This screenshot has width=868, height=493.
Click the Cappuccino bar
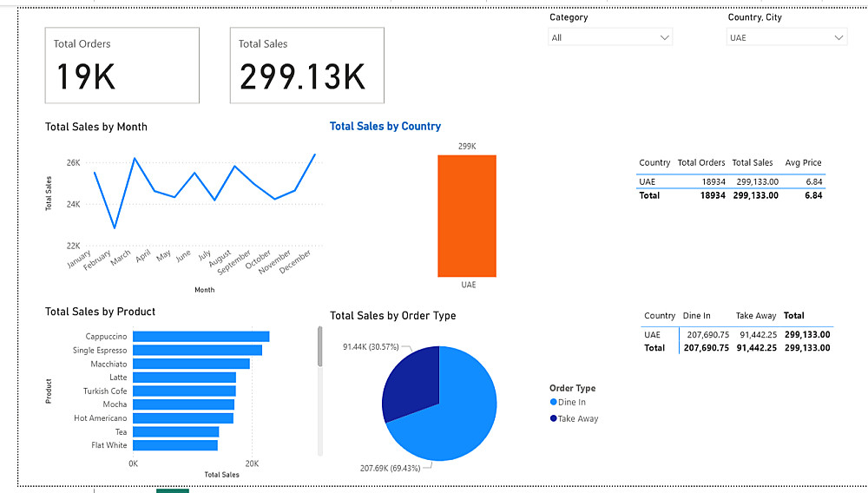click(x=201, y=337)
